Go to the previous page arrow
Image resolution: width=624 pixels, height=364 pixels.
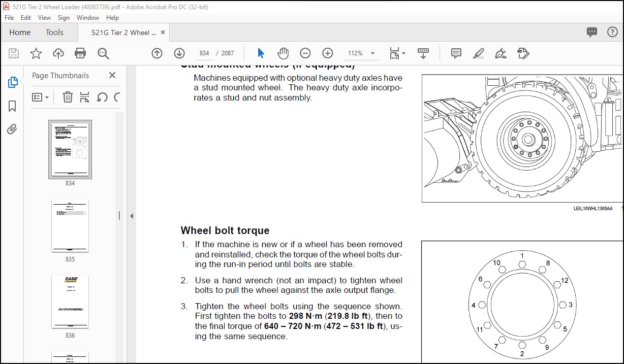pos(157,53)
